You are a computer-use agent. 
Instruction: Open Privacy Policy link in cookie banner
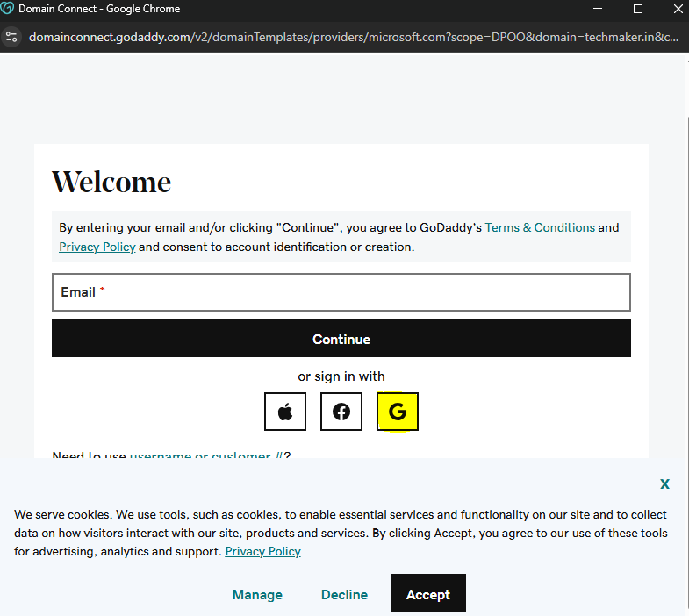[262, 551]
